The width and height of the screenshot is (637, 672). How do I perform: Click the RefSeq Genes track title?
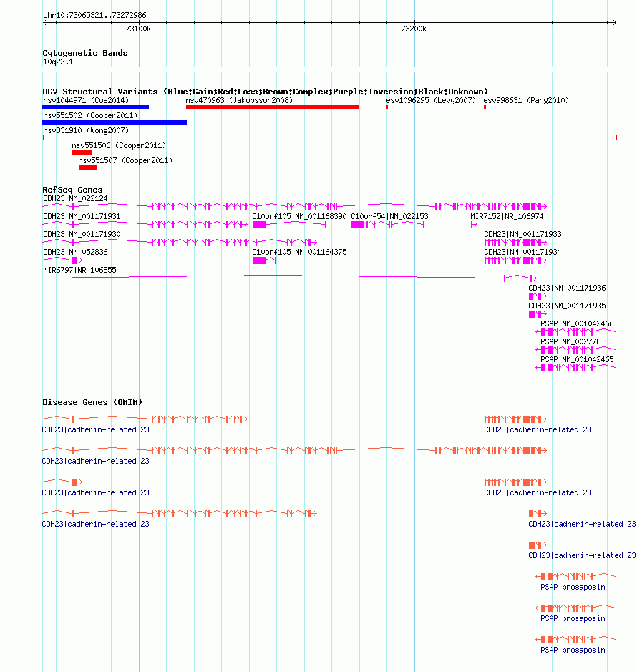(72, 190)
